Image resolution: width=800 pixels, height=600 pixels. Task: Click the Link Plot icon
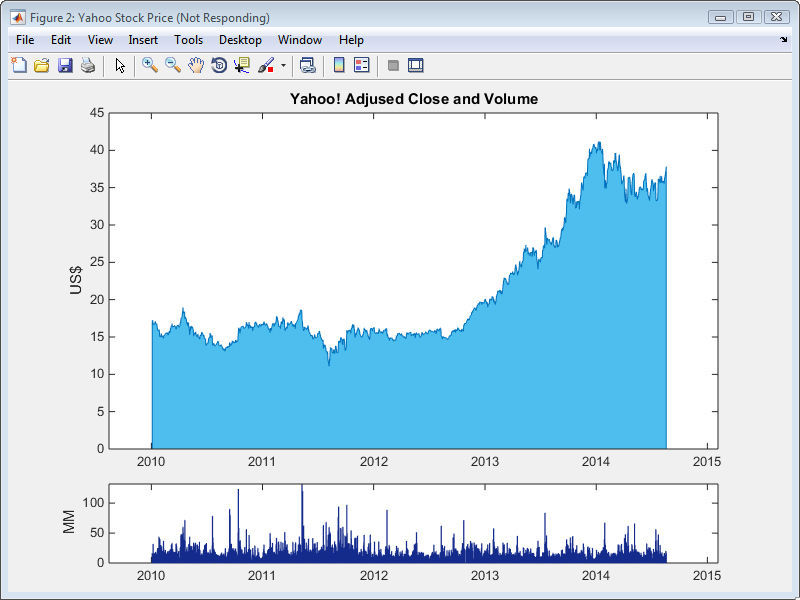305,65
